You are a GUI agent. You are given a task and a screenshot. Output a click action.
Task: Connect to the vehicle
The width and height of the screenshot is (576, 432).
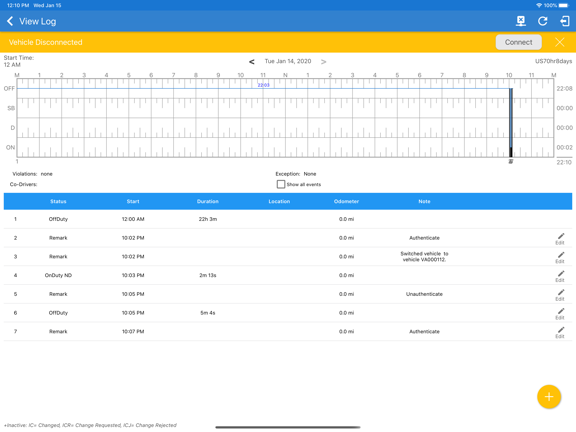coord(518,42)
